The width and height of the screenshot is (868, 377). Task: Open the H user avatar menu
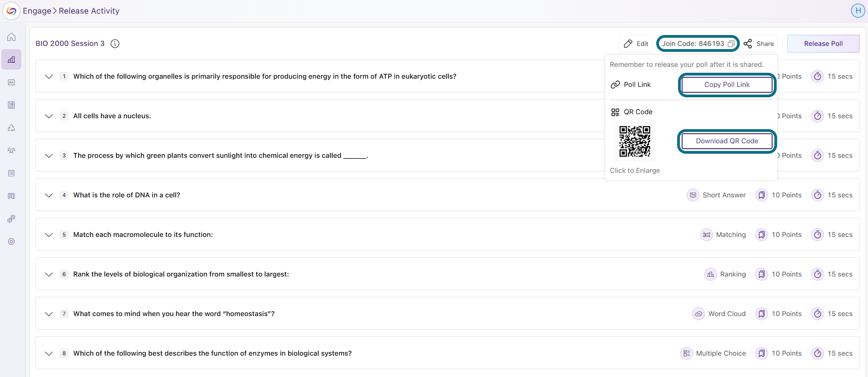858,10
